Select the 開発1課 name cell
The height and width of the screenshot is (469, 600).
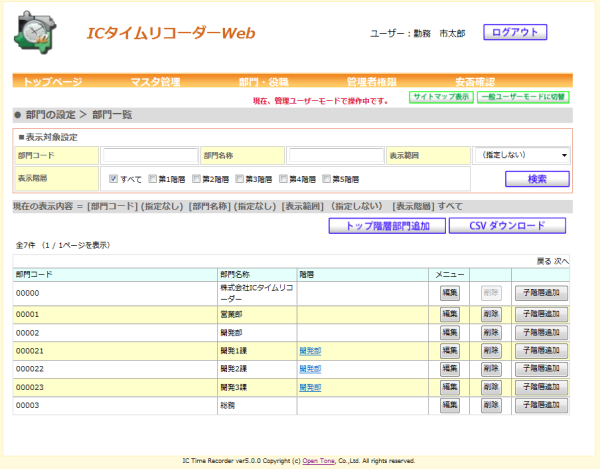(x=257, y=351)
